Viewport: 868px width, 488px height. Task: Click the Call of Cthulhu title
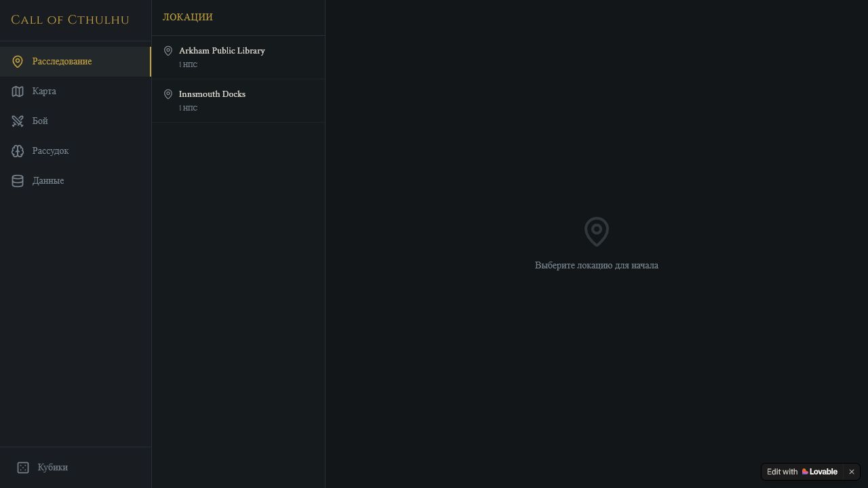point(70,20)
